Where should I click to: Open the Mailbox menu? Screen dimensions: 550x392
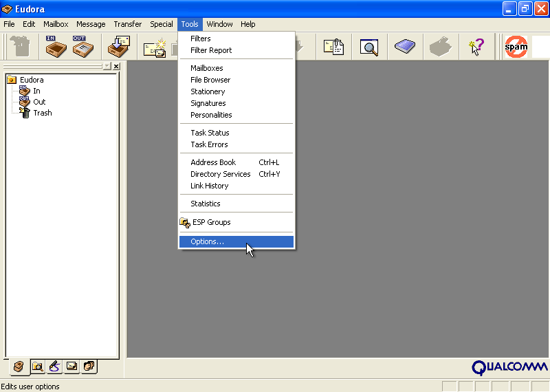click(56, 24)
